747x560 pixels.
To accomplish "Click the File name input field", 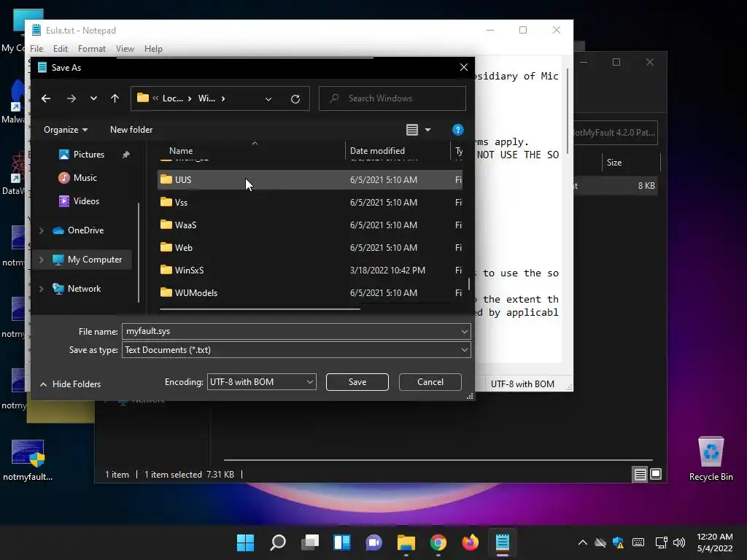I will tap(290, 332).
